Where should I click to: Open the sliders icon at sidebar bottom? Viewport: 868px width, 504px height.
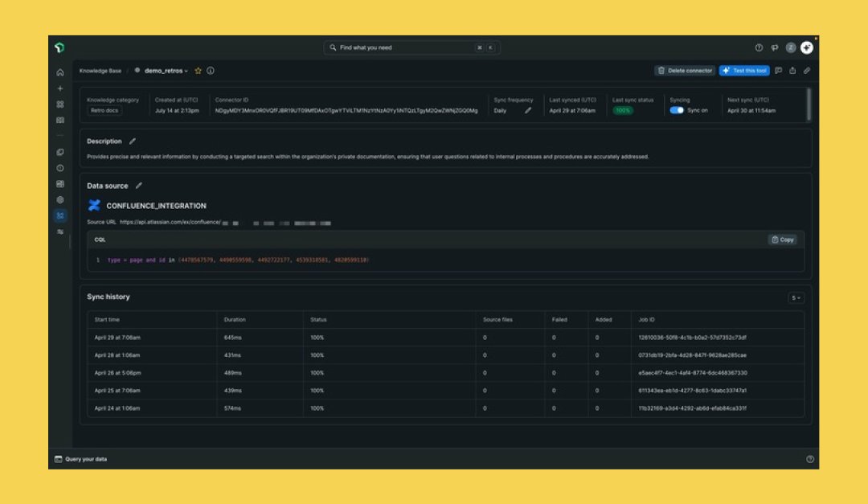pos(59,232)
